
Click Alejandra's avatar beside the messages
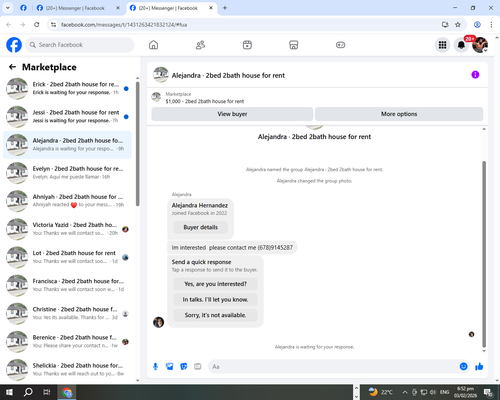(158, 322)
